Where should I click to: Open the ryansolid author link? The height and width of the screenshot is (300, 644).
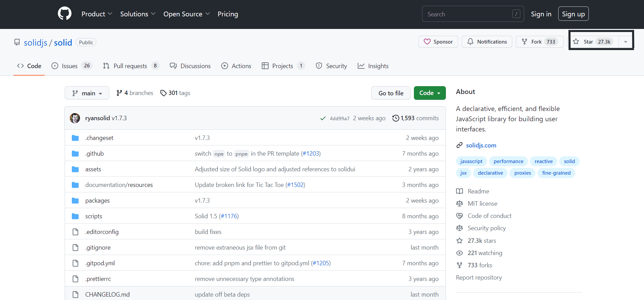tap(97, 118)
